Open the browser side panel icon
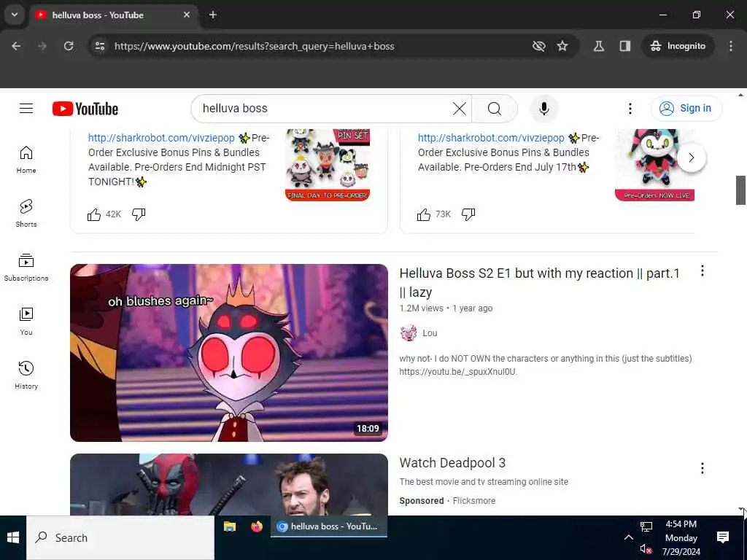 click(625, 46)
